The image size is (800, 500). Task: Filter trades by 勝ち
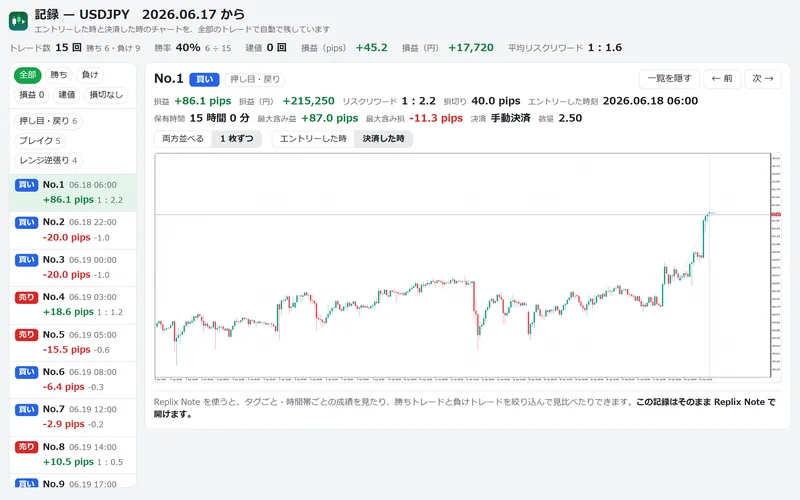coord(59,75)
